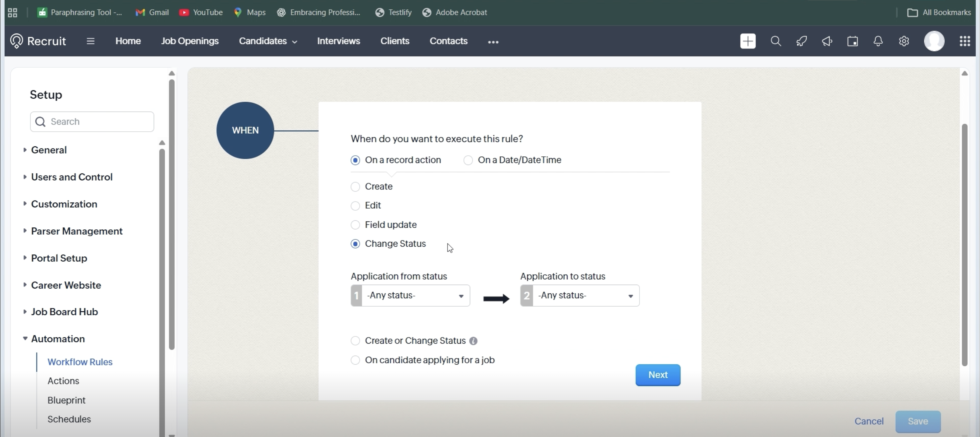Click the plus quick-create icon
Screen dimensions: 980x437
[748, 41]
